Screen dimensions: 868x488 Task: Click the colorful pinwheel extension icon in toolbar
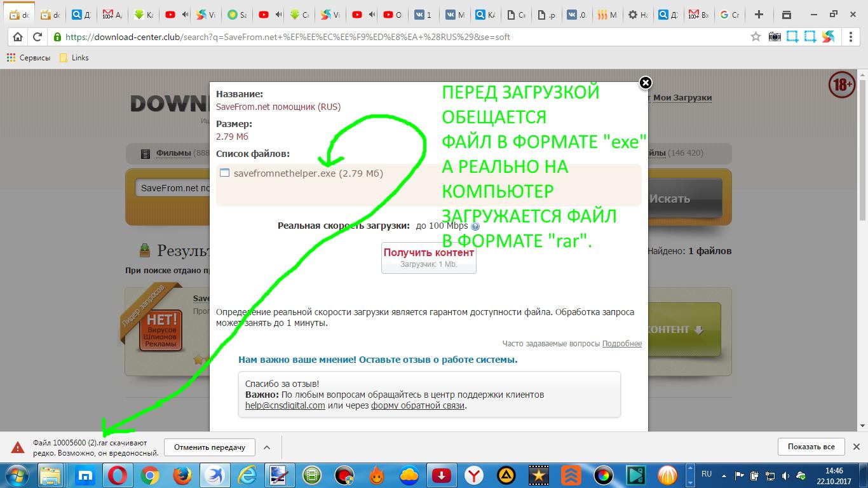tap(828, 37)
